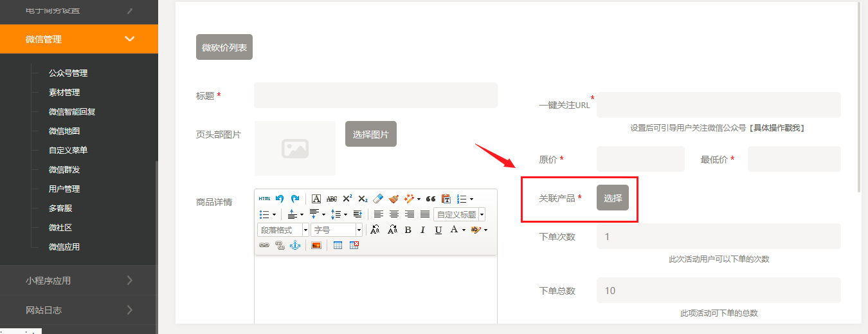The image size is (868, 334).
Task: Insert a blockquote with the quote icon
Action: tap(431, 199)
